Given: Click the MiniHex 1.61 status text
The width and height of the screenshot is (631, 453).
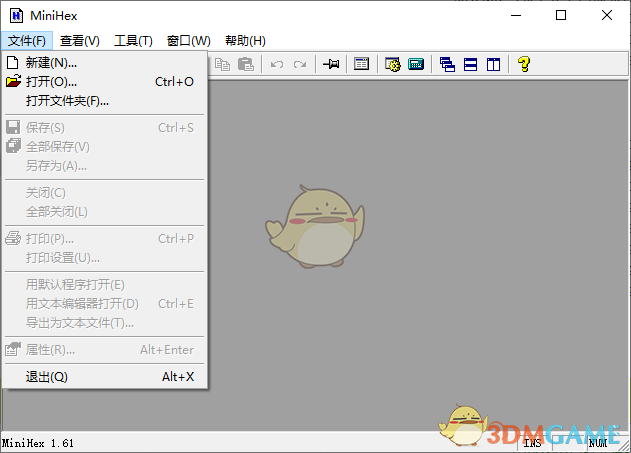Looking at the screenshot, I should click(x=38, y=443).
